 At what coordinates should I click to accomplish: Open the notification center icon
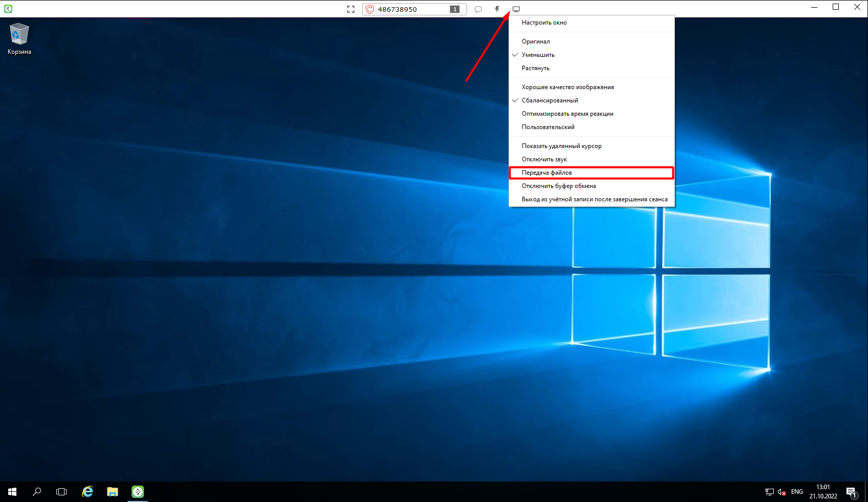tap(852, 492)
